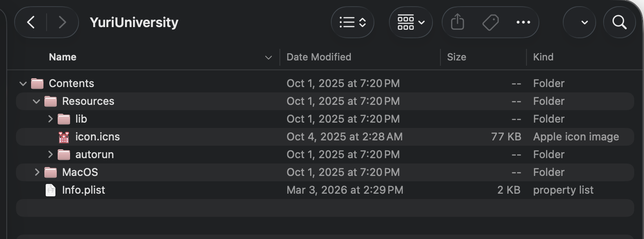Sort by Date Modified column header

tap(319, 57)
